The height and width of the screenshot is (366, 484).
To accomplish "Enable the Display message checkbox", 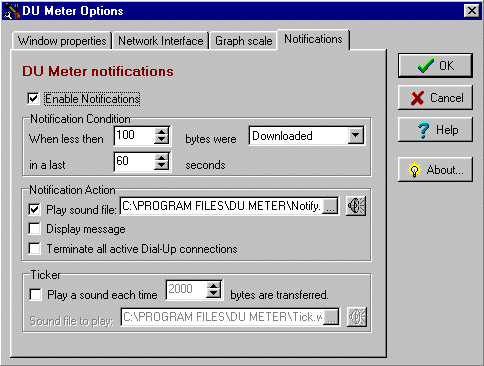I will coord(35,229).
